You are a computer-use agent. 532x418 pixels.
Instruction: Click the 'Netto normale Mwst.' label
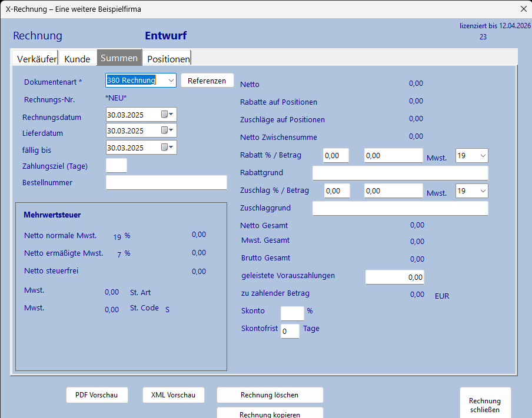click(x=61, y=235)
